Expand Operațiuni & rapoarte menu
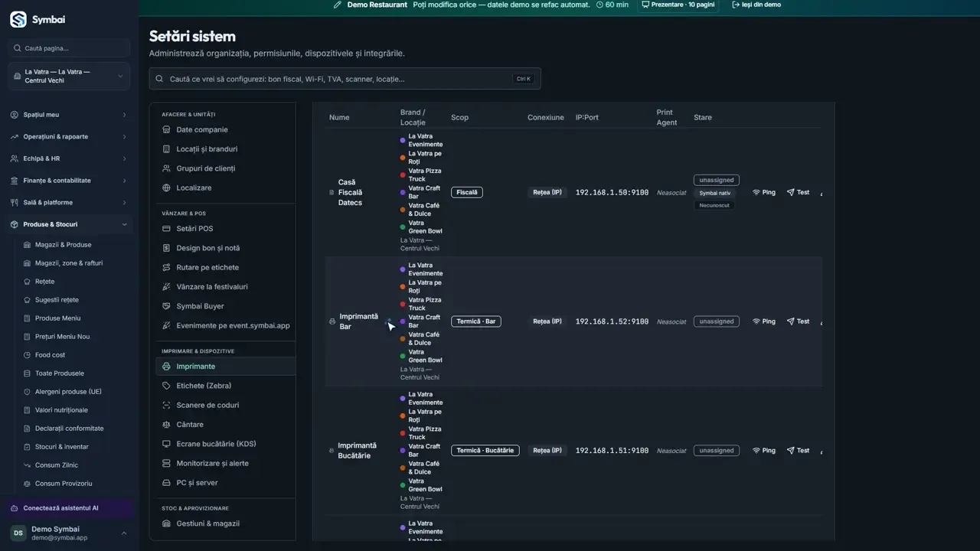The width and height of the screenshot is (980, 551). (69, 137)
